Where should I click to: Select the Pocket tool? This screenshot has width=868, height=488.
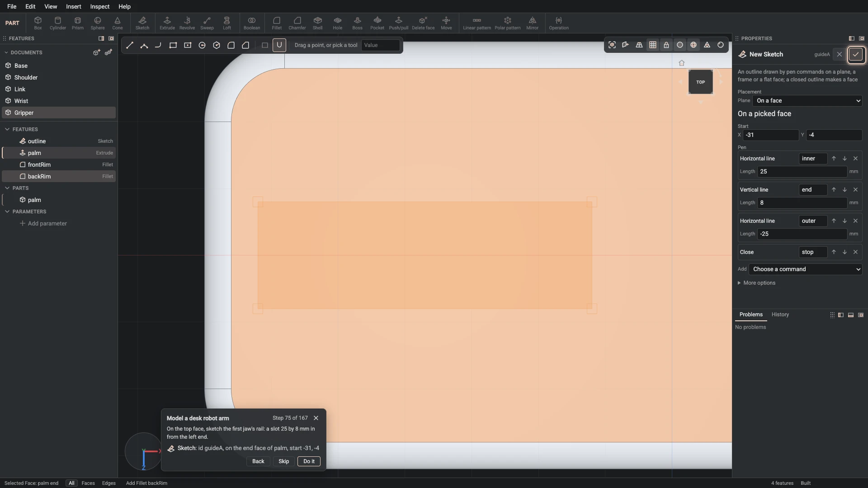[377, 23]
